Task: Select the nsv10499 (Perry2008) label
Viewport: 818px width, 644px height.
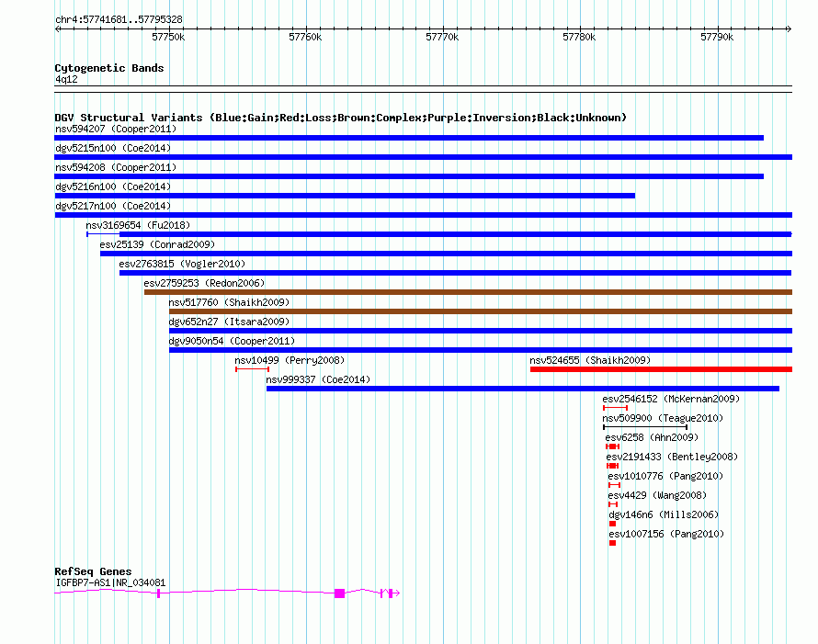Action: pyautogui.click(x=290, y=360)
